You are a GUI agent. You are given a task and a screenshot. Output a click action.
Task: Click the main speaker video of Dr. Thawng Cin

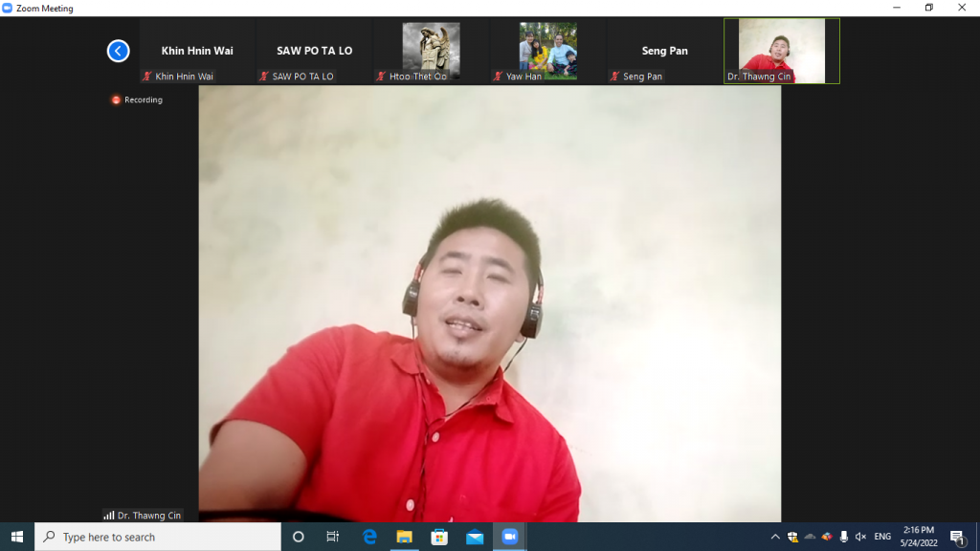pos(489,303)
